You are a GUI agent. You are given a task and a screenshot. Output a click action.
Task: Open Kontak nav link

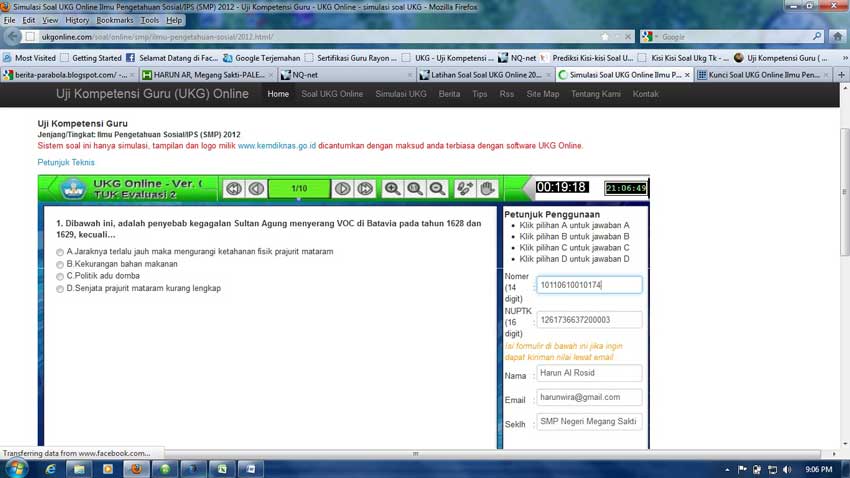645,94
